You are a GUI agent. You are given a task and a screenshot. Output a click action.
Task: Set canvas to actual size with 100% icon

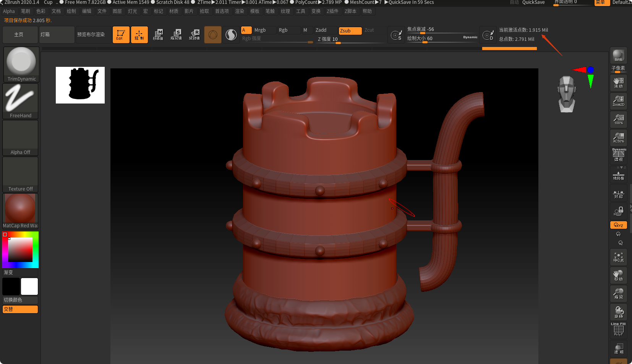click(618, 120)
